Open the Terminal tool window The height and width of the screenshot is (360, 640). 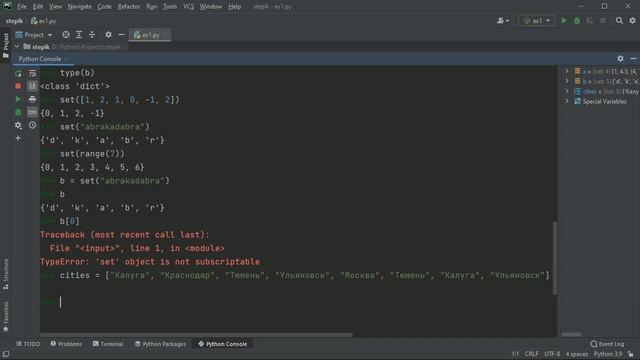click(108, 344)
